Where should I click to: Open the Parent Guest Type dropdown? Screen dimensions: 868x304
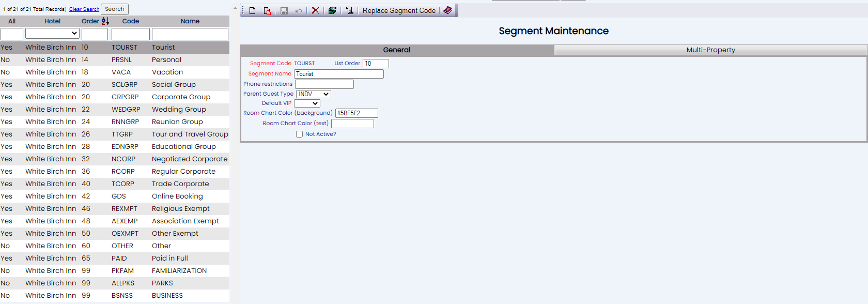pyautogui.click(x=314, y=94)
